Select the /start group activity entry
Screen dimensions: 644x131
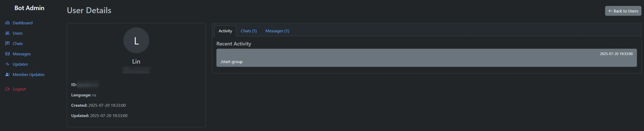[x=426, y=58]
